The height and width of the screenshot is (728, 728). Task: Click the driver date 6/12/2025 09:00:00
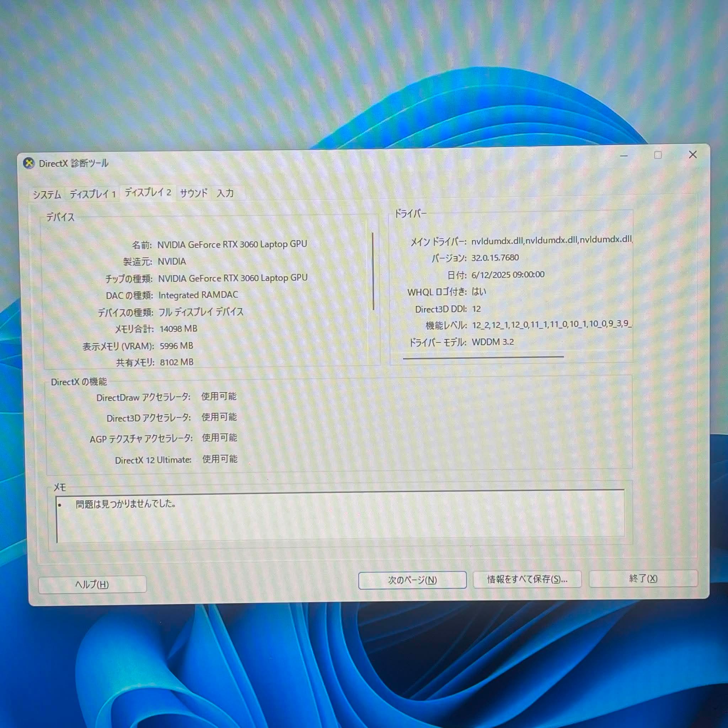pos(508,275)
